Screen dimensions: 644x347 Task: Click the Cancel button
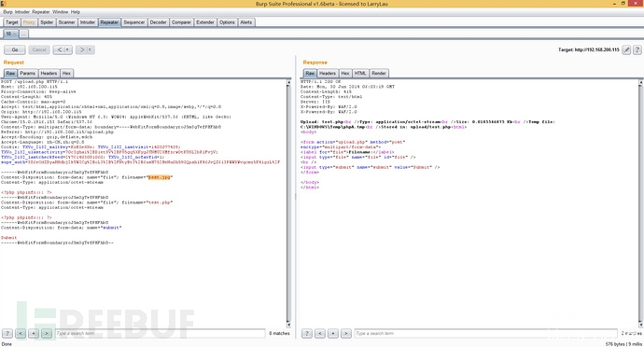click(39, 50)
